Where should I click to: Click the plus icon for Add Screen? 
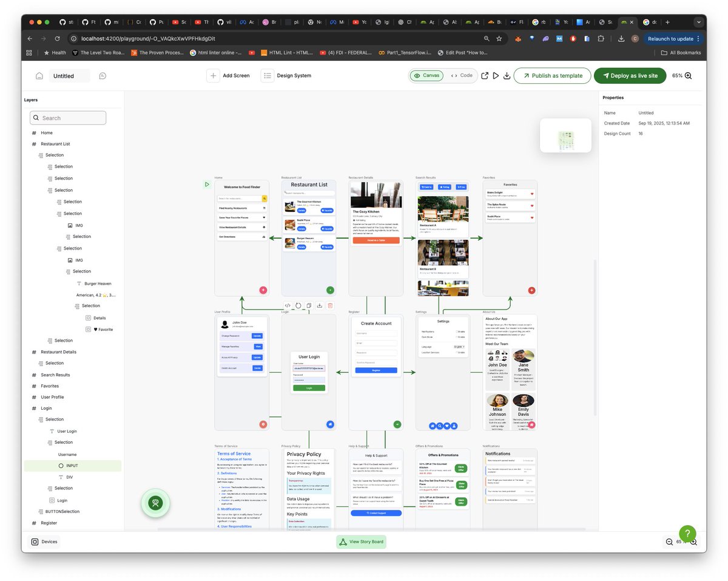[x=213, y=75]
